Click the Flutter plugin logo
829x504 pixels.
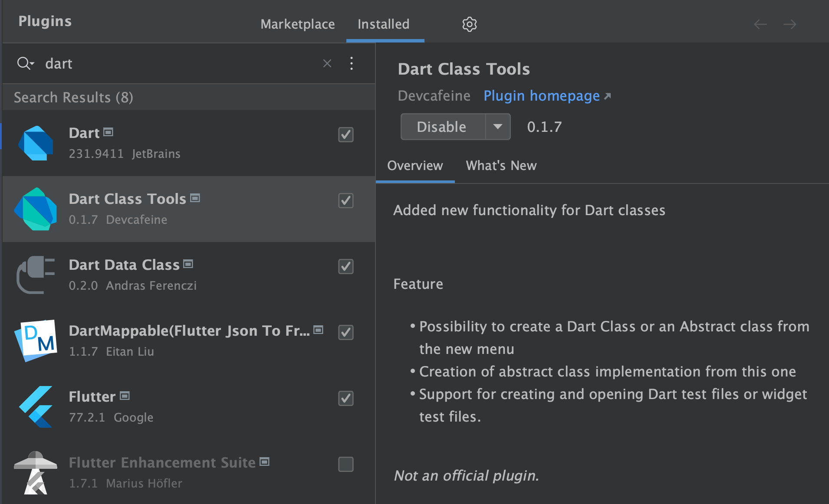tap(36, 407)
